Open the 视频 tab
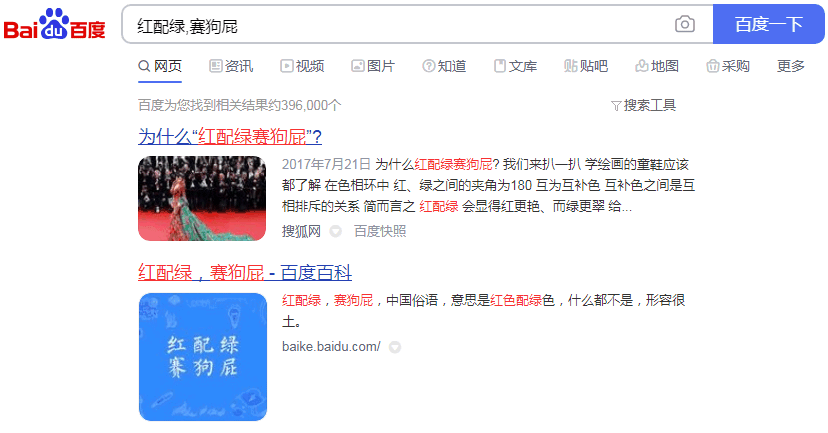828x433 pixels. click(302, 66)
